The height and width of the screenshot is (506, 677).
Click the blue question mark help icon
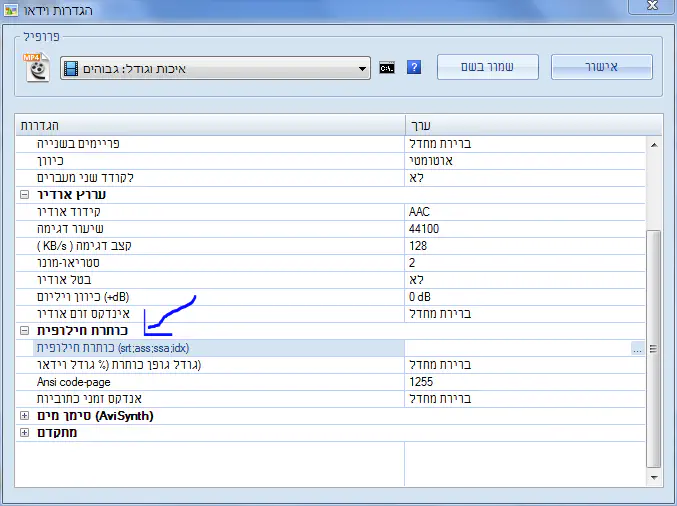[414, 68]
